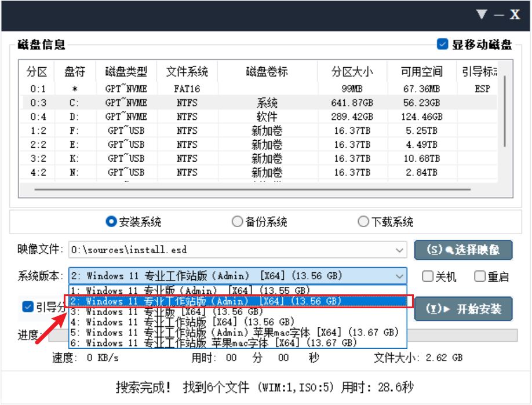Select the F: drive partition row
Image resolution: width=532 pixels, height=405 pixels.
point(258,130)
